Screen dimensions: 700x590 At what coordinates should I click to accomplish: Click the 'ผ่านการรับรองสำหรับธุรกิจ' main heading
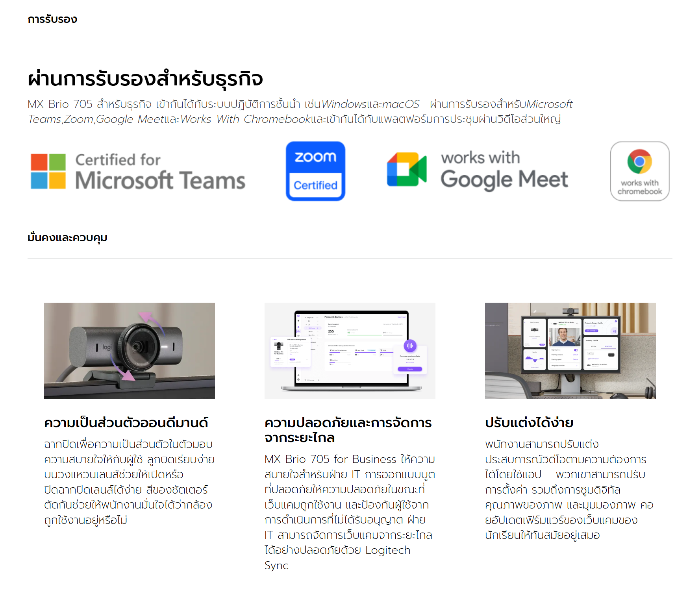pos(145,79)
